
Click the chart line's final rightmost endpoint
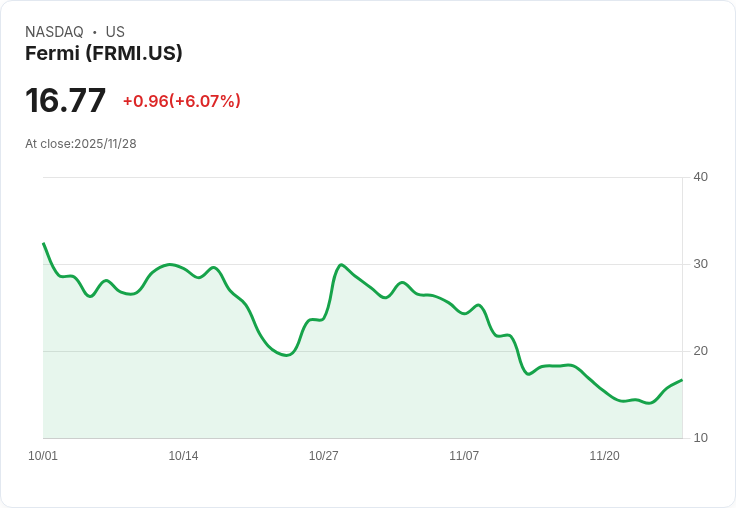(x=682, y=380)
